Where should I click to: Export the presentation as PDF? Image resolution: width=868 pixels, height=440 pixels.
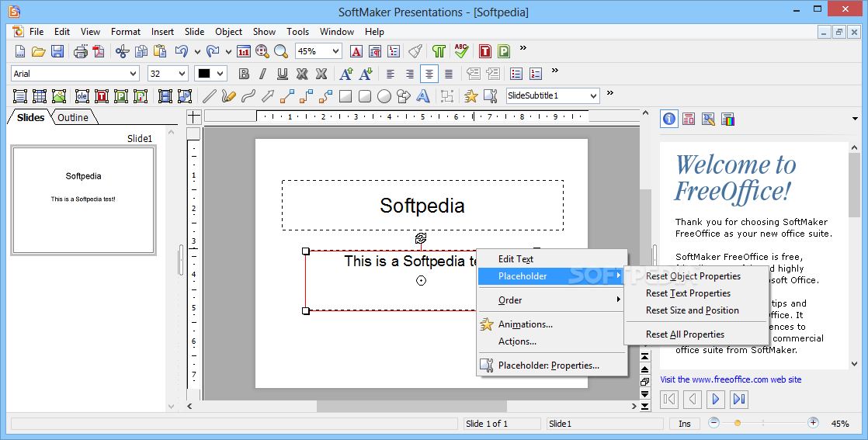(99, 51)
